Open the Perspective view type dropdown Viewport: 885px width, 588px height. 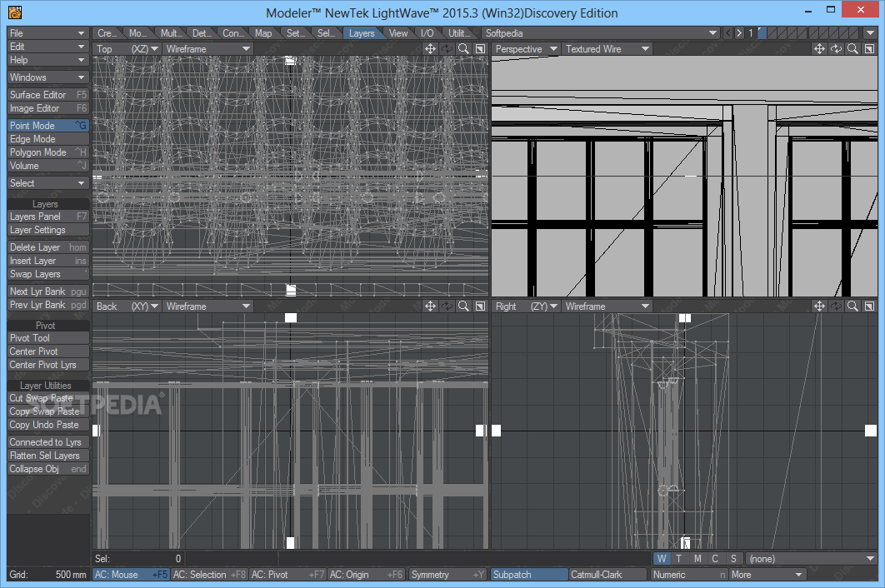point(526,49)
